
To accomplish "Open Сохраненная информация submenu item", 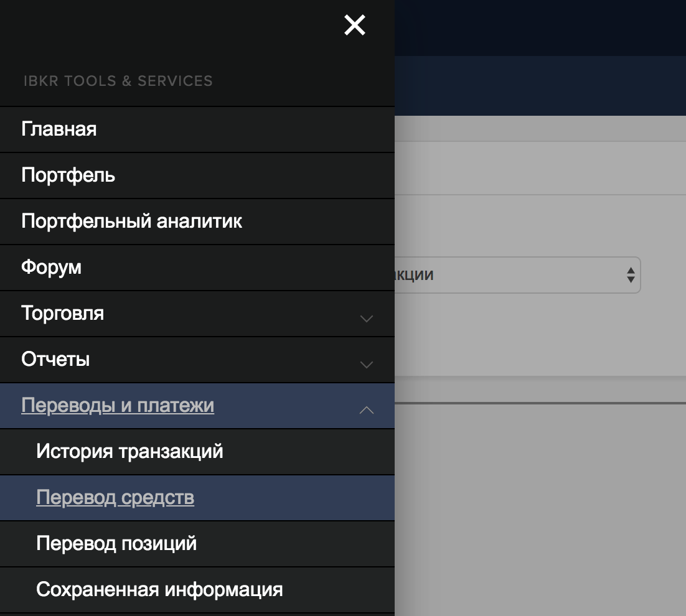I will click(159, 590).
